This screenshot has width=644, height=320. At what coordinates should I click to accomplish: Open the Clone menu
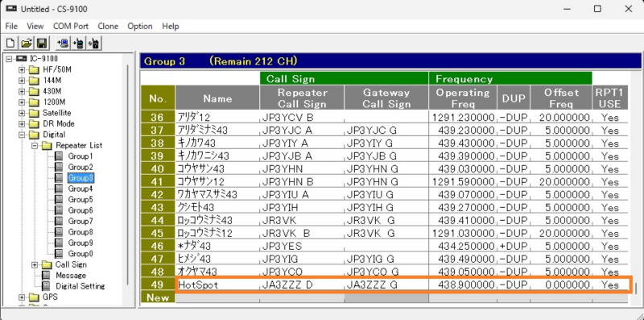108,27
